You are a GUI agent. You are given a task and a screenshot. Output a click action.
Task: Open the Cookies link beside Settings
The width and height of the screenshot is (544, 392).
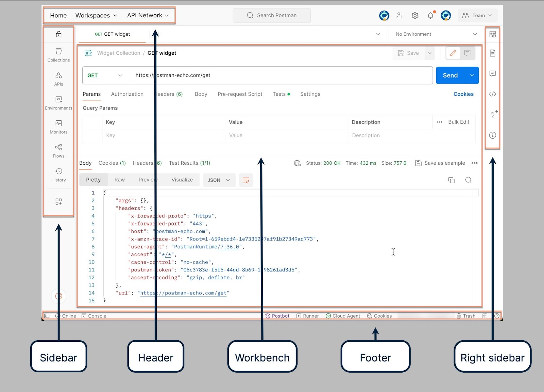click(x=463, y=94)
